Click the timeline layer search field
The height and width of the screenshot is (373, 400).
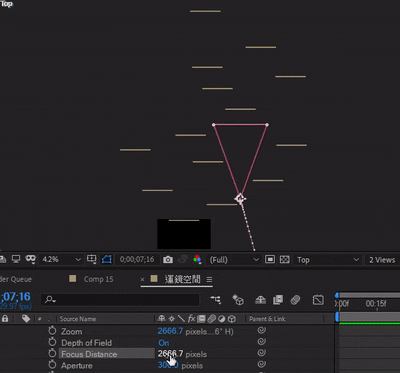coord(120,300)
